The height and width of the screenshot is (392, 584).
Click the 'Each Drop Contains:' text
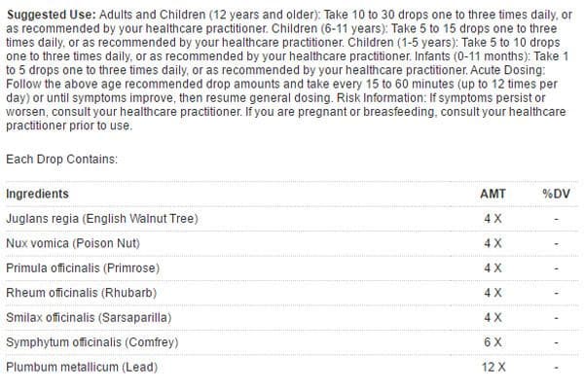tap(60, 158)
